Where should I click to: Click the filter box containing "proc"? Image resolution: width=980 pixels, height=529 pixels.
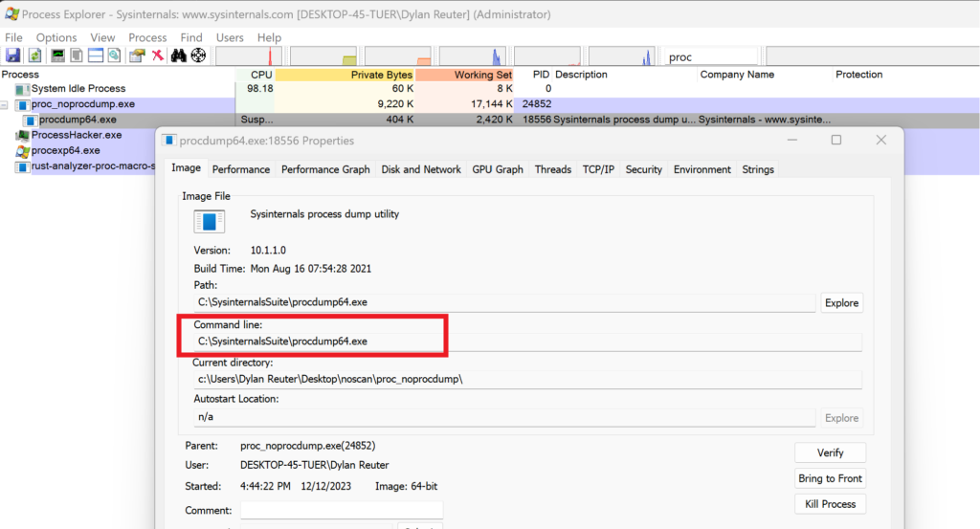[712, 57]
